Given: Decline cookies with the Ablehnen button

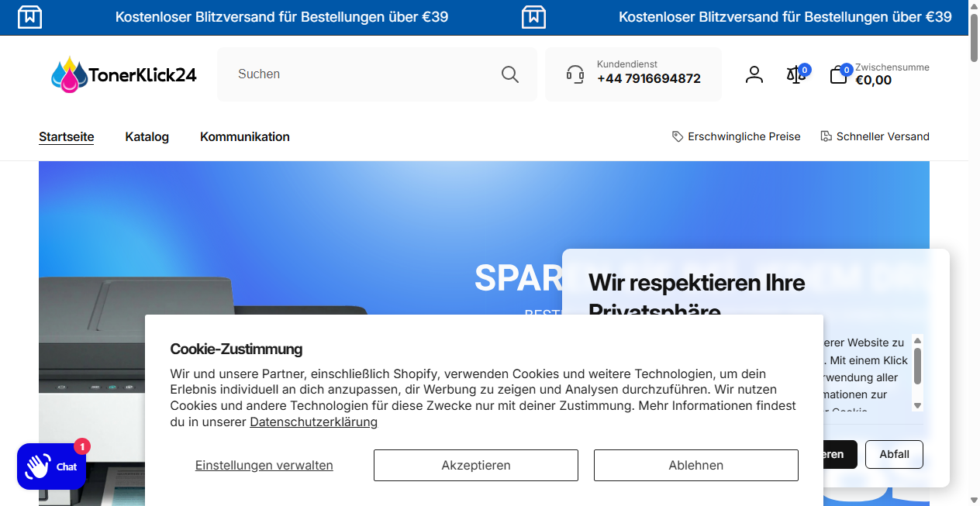Looking at the screenshot, I should pyautogui.click(x=695, y=465).
